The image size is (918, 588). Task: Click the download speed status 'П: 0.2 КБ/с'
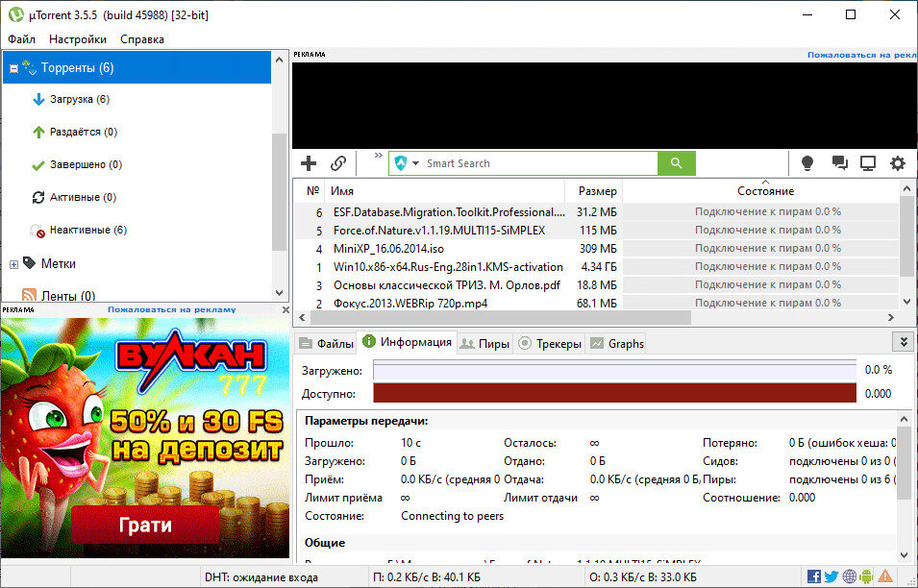point(427,577)
